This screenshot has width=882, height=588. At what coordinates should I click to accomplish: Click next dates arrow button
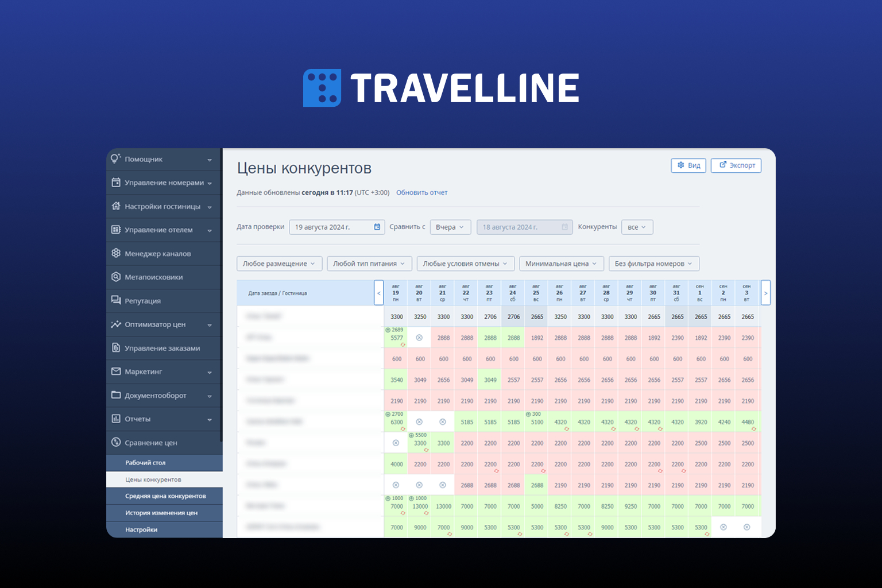(765, 293)
